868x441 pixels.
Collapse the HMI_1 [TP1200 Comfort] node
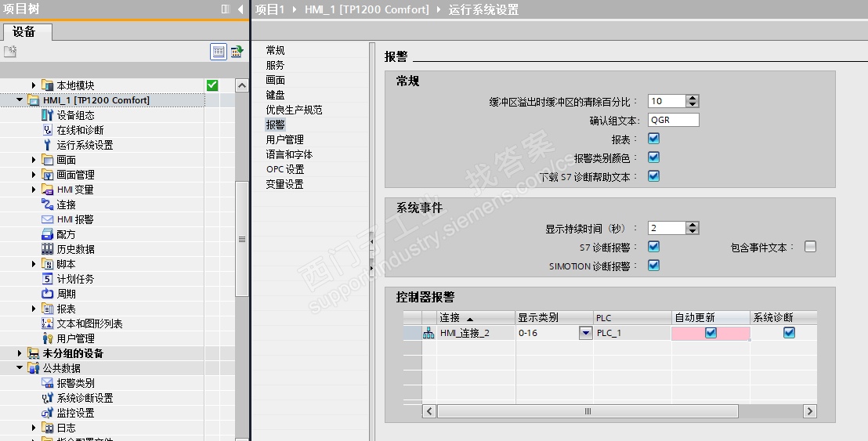[x=20, y=100]
